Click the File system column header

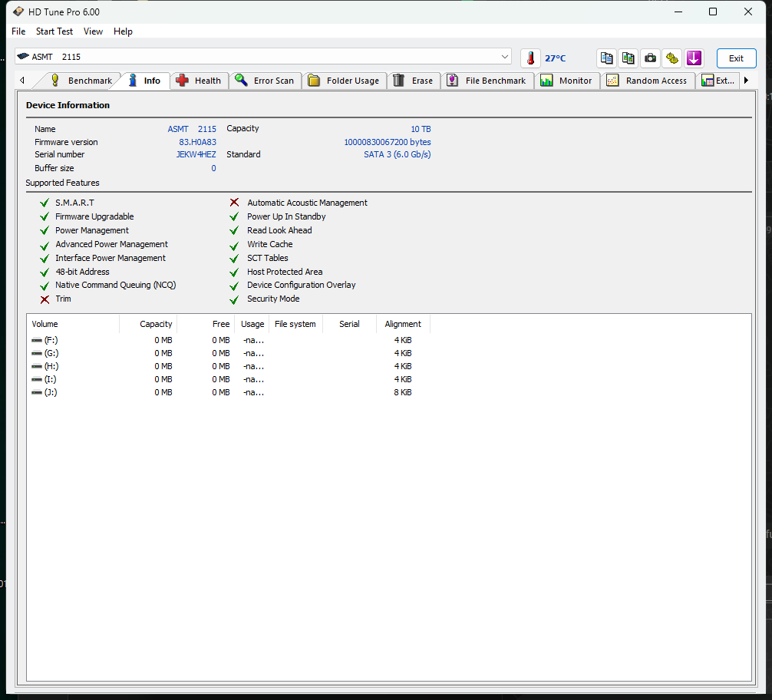pyautogui.click(x=296, y=324)
